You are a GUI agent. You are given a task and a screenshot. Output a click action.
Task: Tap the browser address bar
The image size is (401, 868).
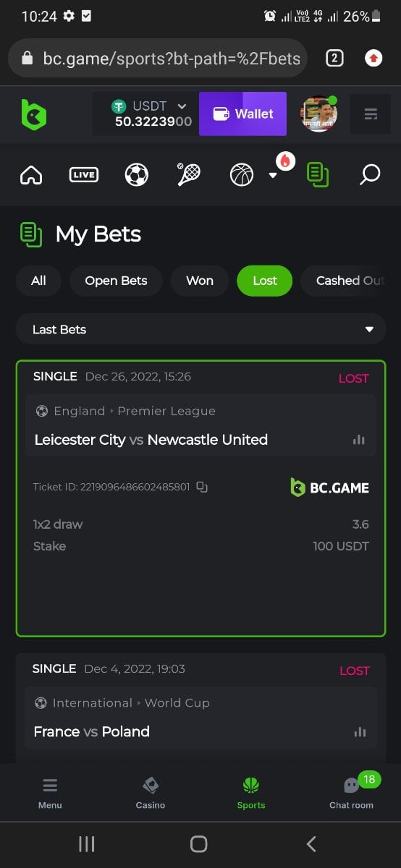(159, 58)
